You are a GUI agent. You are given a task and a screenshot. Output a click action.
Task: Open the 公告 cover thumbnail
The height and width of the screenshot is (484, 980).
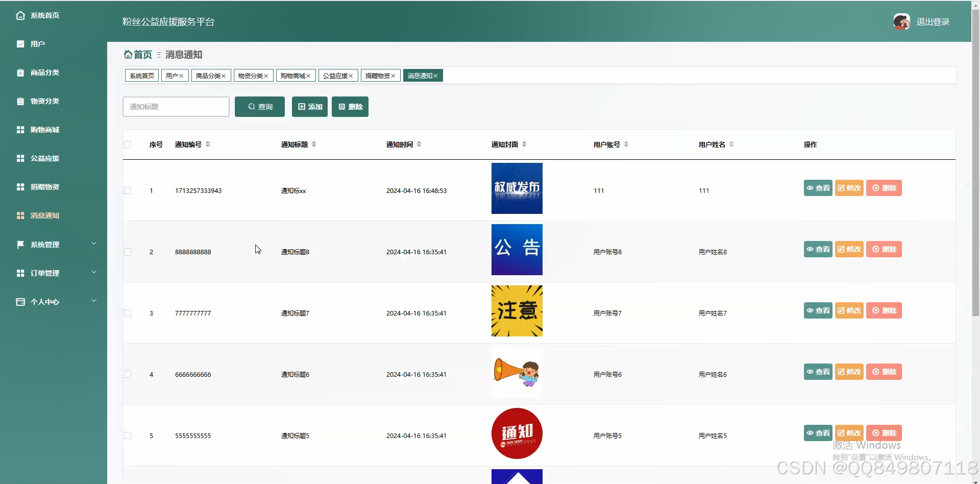[x=517, y=250]
